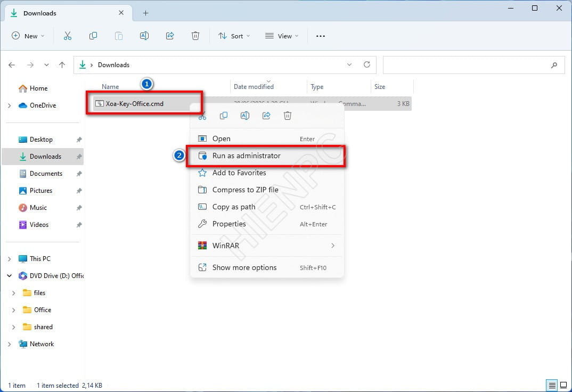Select the Xoa-Key-Office.cmd file
The width and height of the screenshot is (572, 392).
pyautogui.click(x=135, y=103)
